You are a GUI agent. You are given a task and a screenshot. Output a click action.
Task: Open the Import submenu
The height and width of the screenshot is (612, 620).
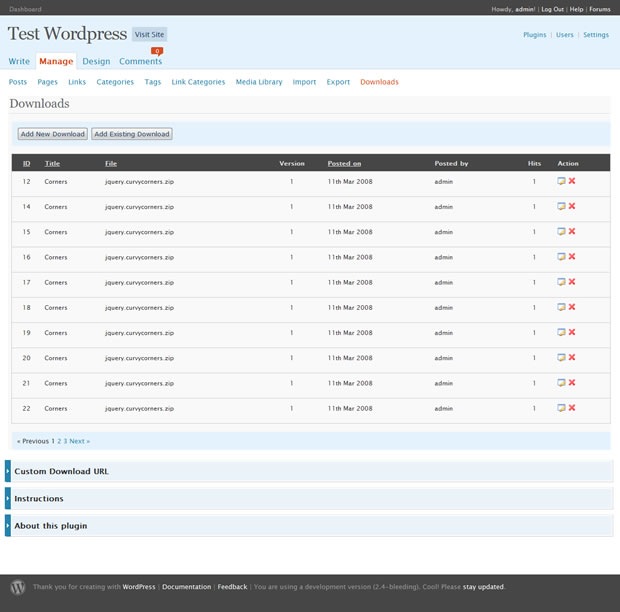click(x=304, y=82)
